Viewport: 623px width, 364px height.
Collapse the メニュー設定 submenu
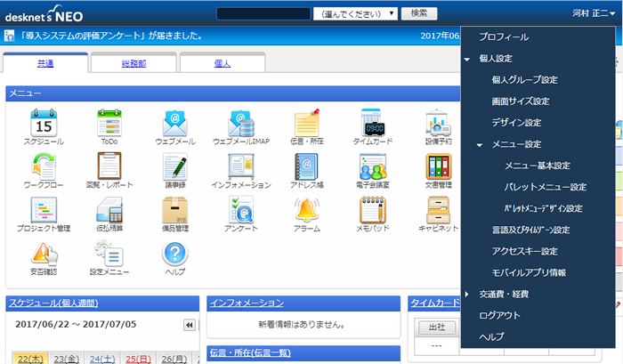click(x=480, y=144)
